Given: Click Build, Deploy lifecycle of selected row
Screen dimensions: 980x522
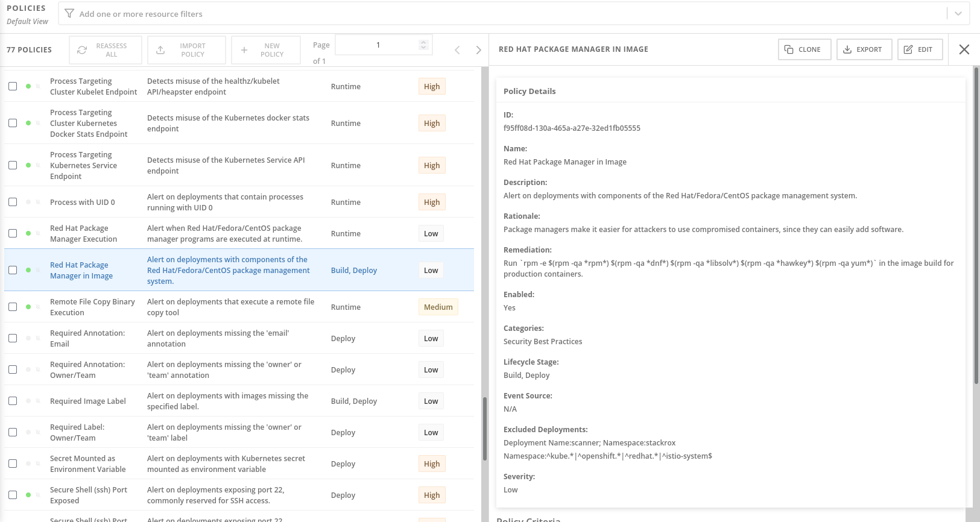Looking at the screenshot, I should (x=354, y=270).
